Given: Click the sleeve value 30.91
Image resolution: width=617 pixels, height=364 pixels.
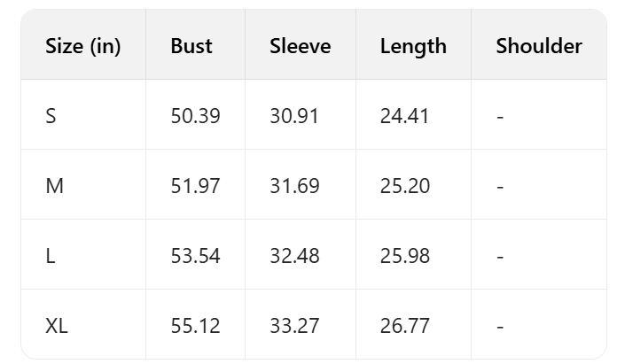Looking at the screenshot, I should (x=295, y=116).
